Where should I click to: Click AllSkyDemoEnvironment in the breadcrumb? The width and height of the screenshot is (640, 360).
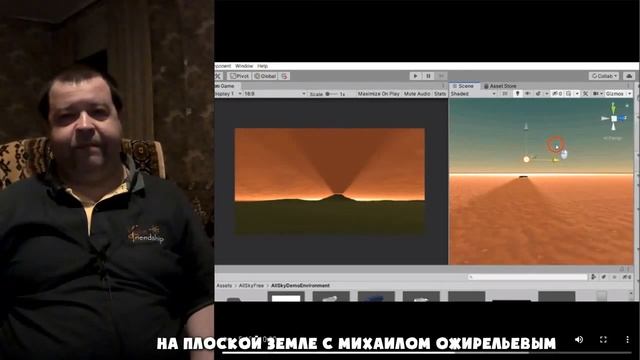[x=300, y=286]
